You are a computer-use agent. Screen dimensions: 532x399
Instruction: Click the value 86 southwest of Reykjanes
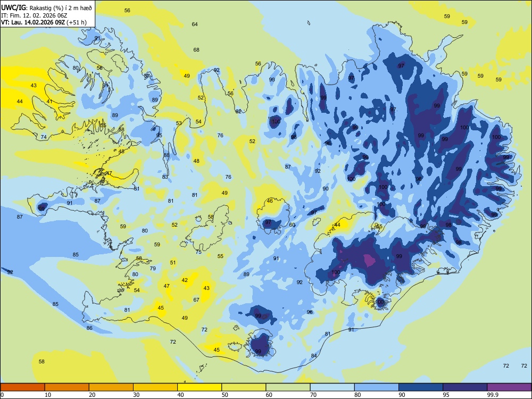(89, 328)
